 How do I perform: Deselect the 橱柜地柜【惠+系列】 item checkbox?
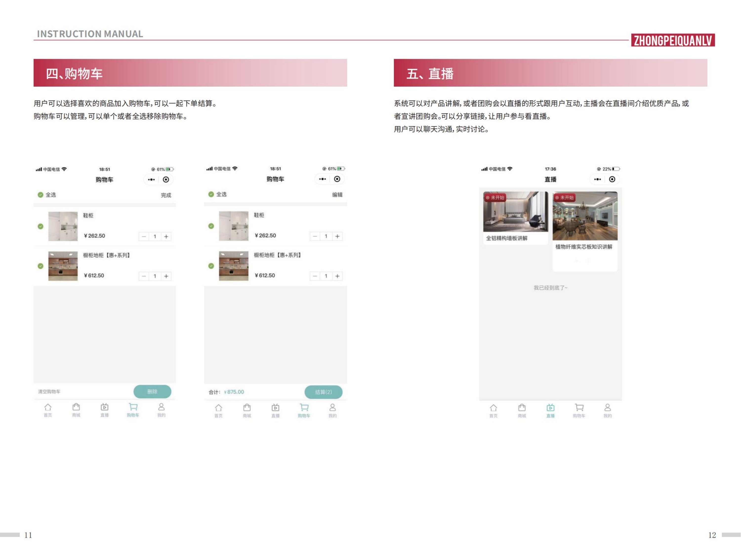click(x=41, y=266)
